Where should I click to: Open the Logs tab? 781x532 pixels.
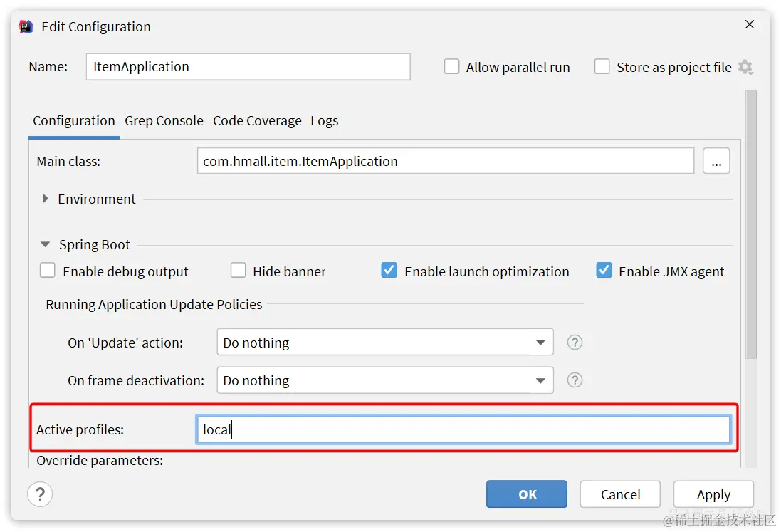tap(324, 121)
